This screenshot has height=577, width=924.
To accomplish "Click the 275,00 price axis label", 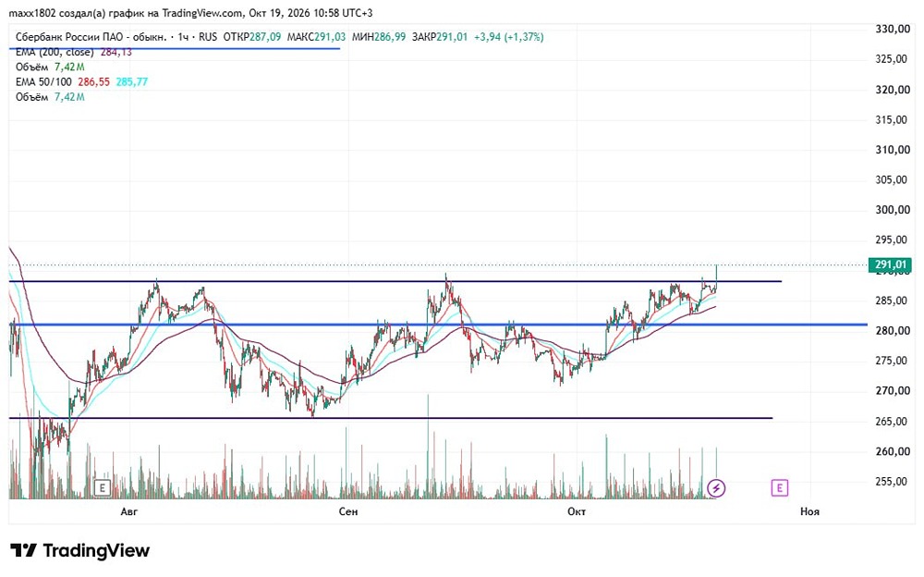I will point(893,361).
